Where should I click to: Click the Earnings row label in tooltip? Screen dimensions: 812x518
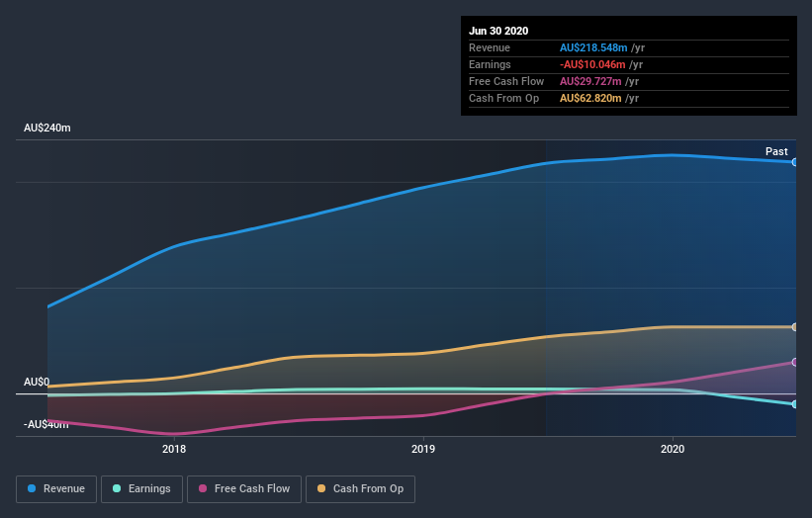(490, 64)
